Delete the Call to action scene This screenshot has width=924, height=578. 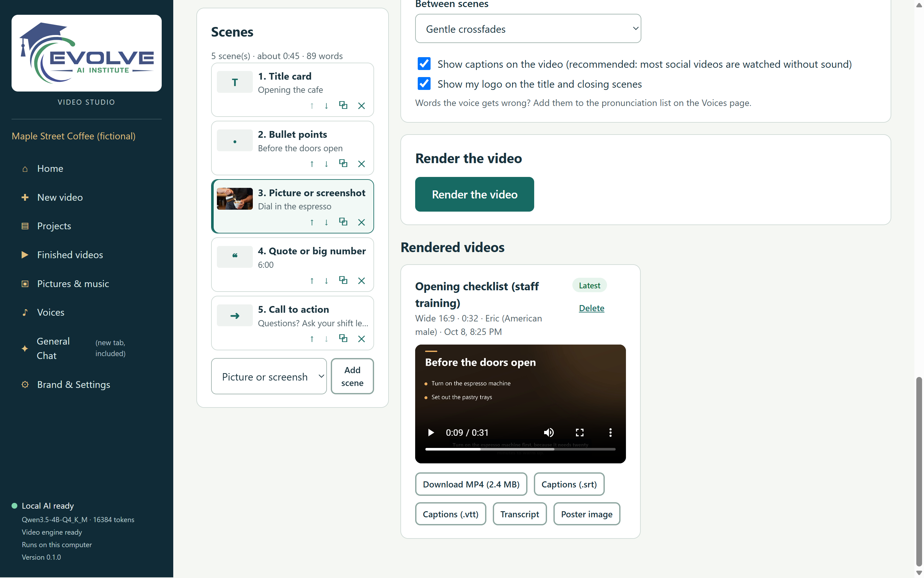click(362, 339)
